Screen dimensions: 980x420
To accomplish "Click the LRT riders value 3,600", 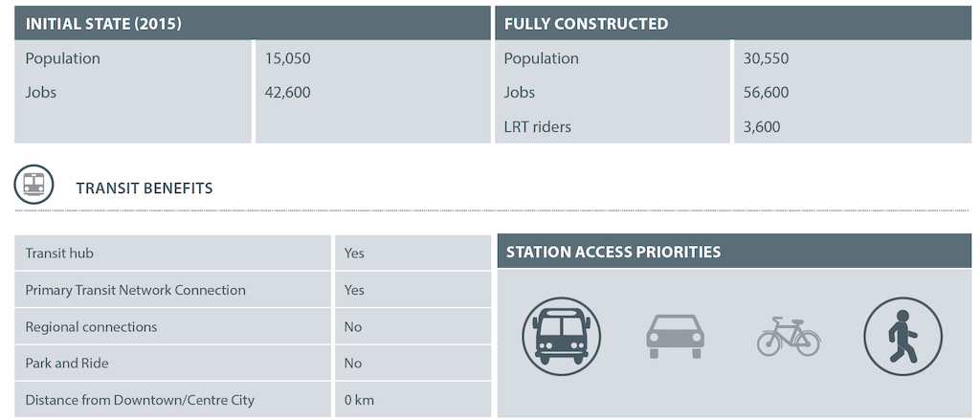I will [762, 127].
